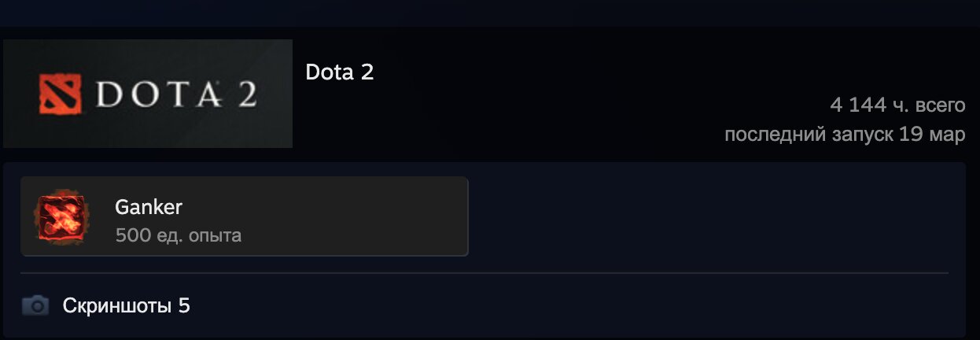
Task: Click the dark top bar above the Dota 2 banner
Action: 490,13
